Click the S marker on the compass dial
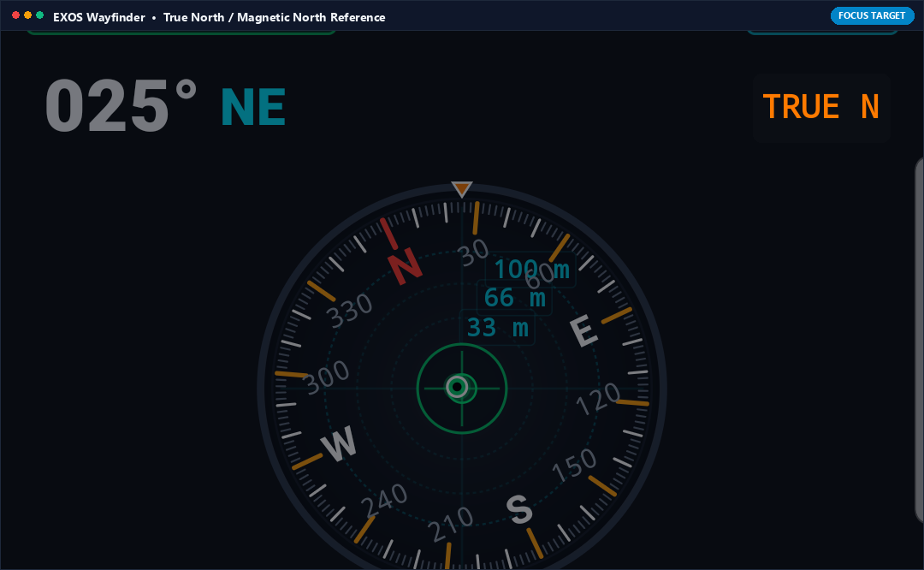The height and width of the screenshot is (570, 924). [x=519, y=509]
